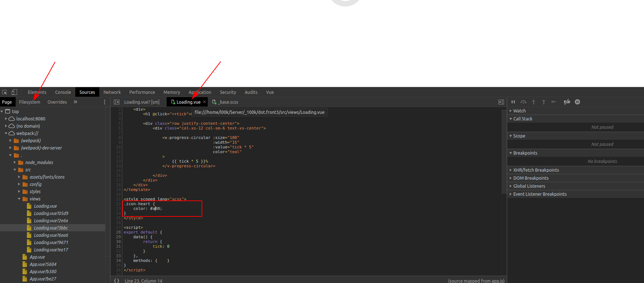Viewport: 644px width, 283px height.
Task: Toggle the device toolbar icon
Action: coord(14,92)
